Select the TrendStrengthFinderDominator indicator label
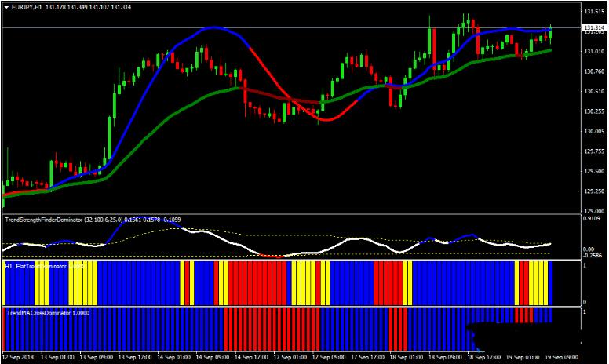The height and width of the screenshot is (364, 609). 93,220
